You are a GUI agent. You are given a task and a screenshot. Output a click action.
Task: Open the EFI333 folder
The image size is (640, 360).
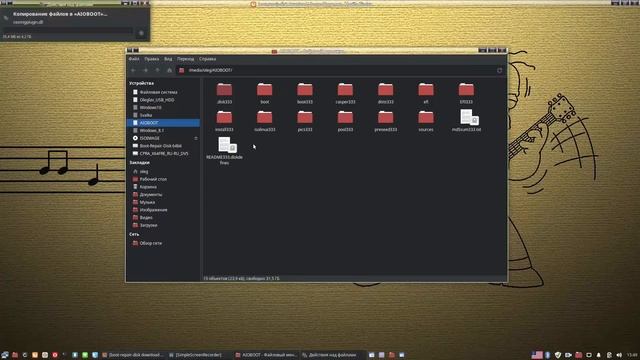tap(466, 93)
